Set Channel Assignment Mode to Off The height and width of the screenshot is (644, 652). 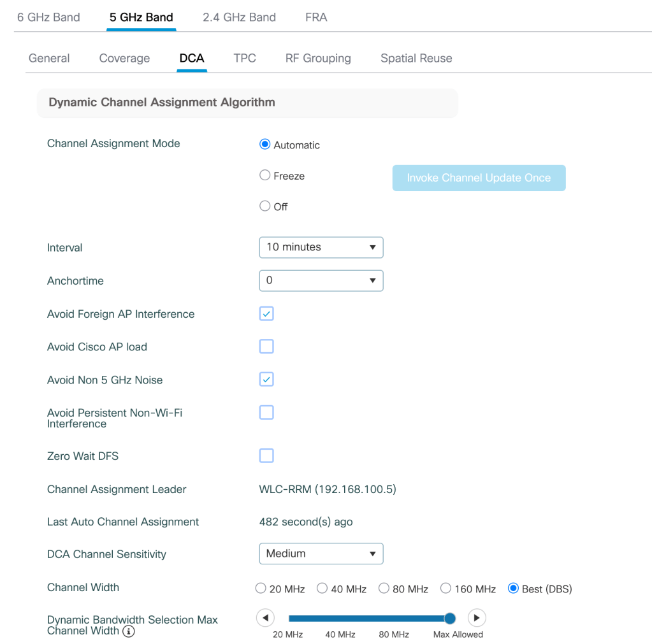pos(265,206)
